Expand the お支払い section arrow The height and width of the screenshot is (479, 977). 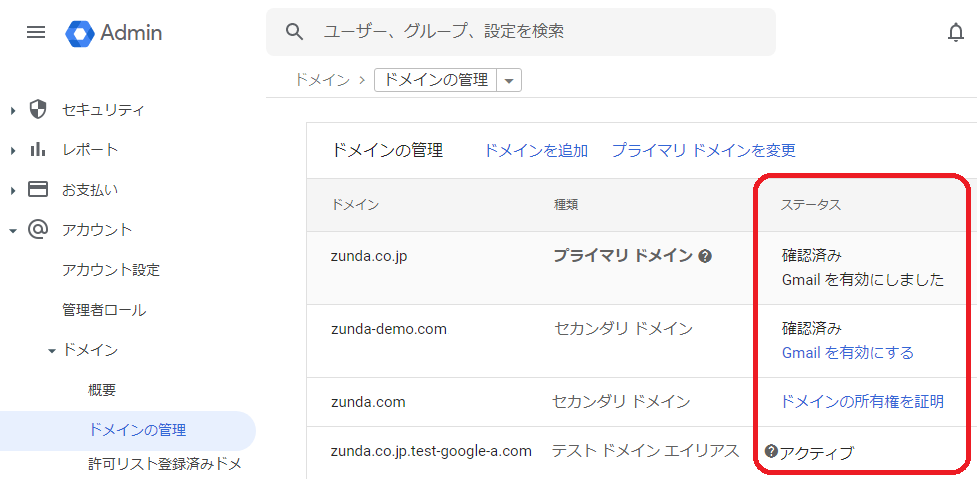click(x=13, y=190)
